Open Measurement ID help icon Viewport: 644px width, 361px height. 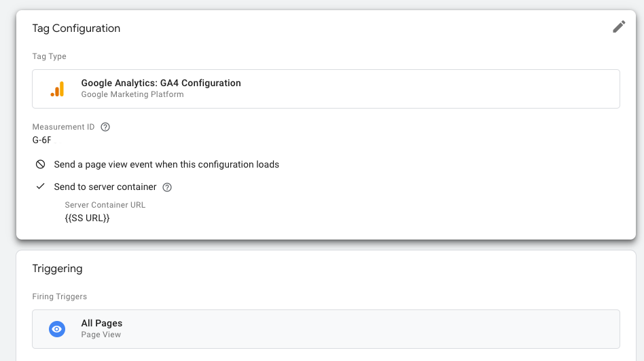pos(105,127)
